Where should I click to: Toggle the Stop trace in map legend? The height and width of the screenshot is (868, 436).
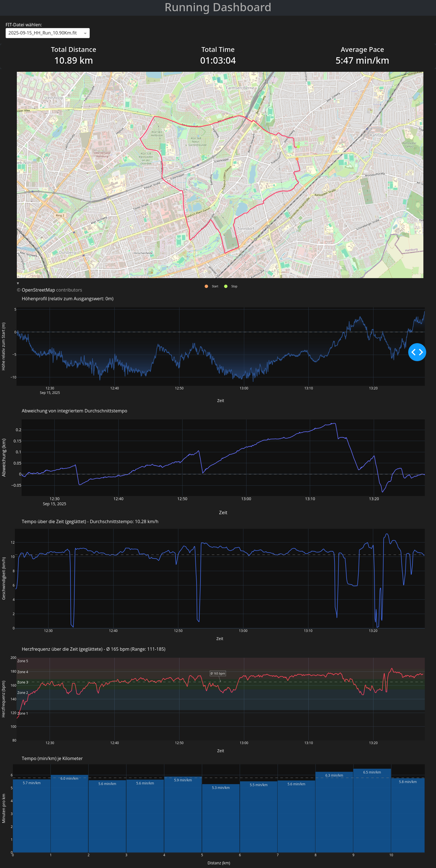point(234,287)
